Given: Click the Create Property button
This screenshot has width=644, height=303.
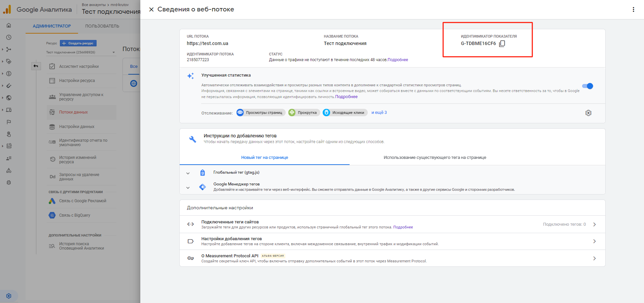Looking at the screenshot, I should click(x=78, y=43).
